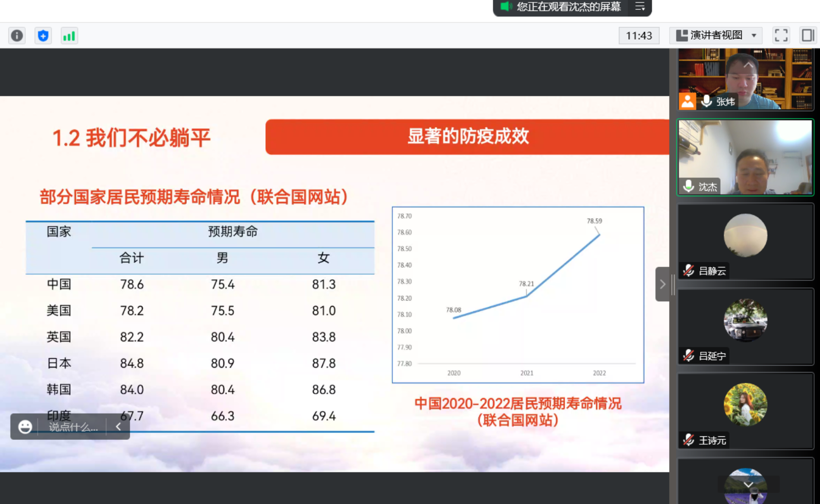Select 张炜's video thumbnail
Image resolution: width=820 pixels, height=504 pixels.
(x=745, y=79)
